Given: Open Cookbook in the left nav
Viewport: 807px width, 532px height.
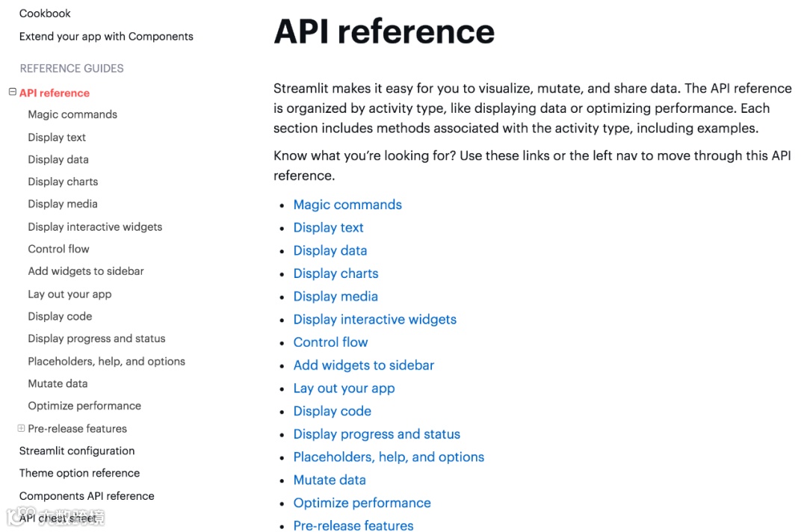Looking at the screenshot, I should tap(45, 14).
